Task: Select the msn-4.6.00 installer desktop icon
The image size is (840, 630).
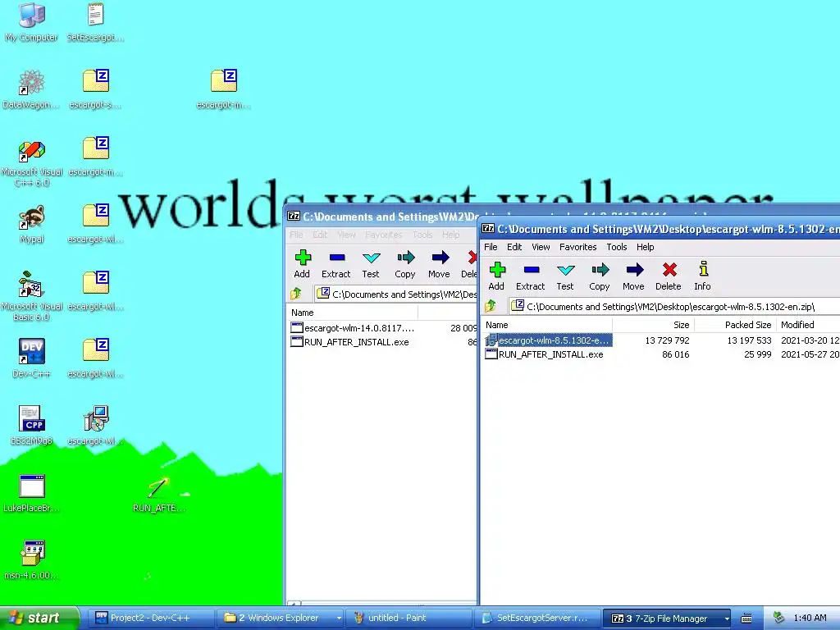Action: point(32,560)
